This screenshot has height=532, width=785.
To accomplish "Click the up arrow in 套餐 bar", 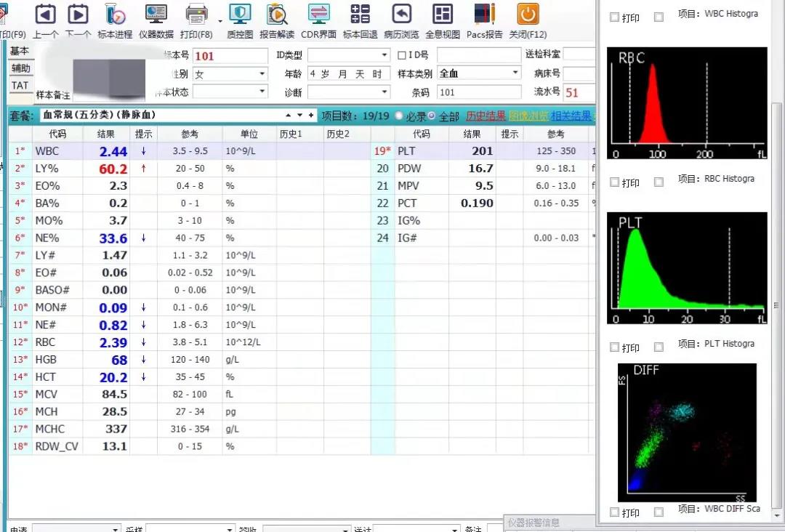I will (289, 115).
